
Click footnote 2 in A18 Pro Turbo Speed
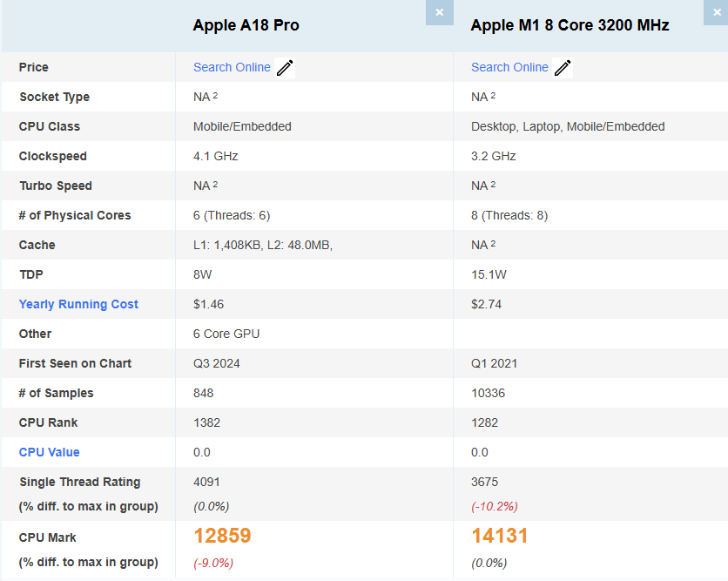215,185
